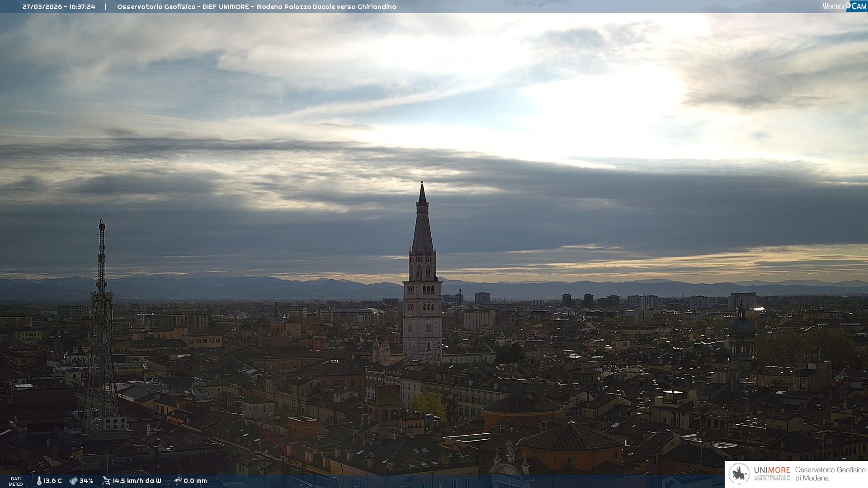Click the UNIMORE circular seal emblem
Screen dimensions: 868x488
pyautogui.click(x=739, y=474)
